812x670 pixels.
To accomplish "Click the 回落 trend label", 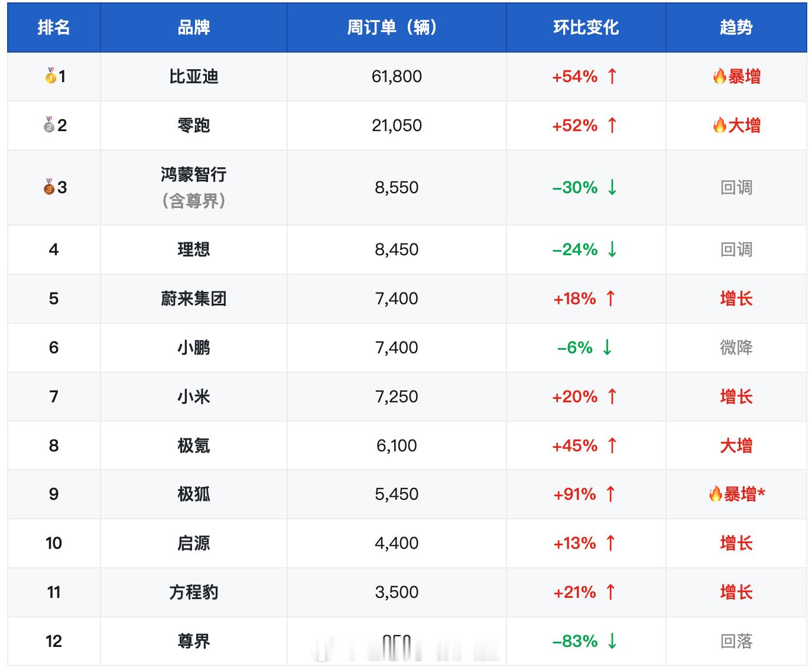I will click(736, 641).
